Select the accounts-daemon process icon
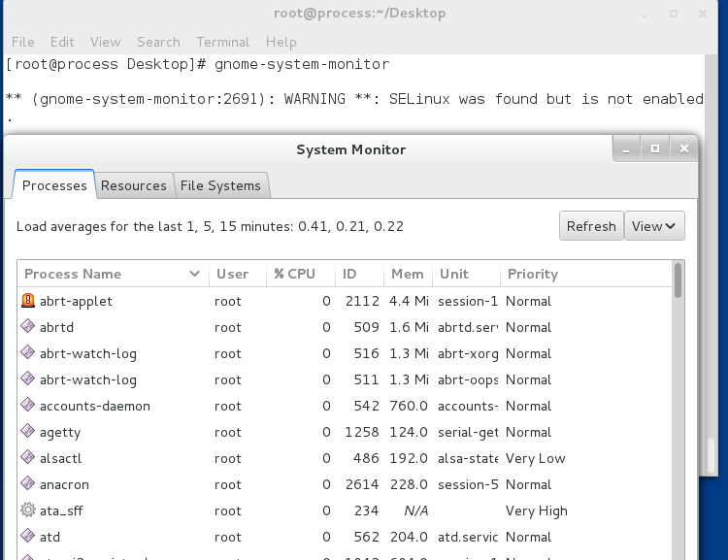 (x=28, y=406)
